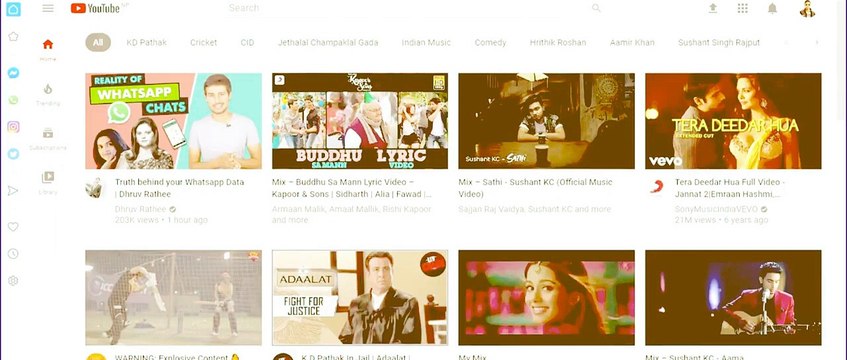Select the KD Pathak filter chip
Screen dimensions: 847x360
[146, 42]
